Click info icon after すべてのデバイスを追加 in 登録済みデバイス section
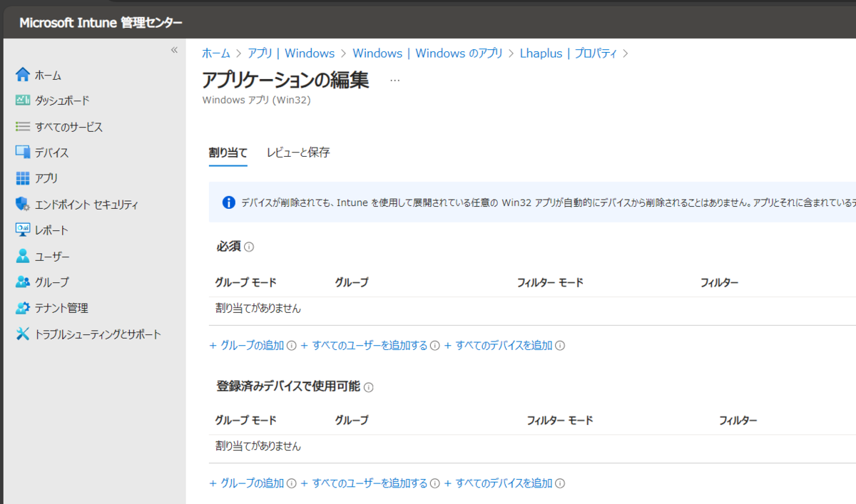This screenshot has height=504, width=856. (x=560, y=483)
